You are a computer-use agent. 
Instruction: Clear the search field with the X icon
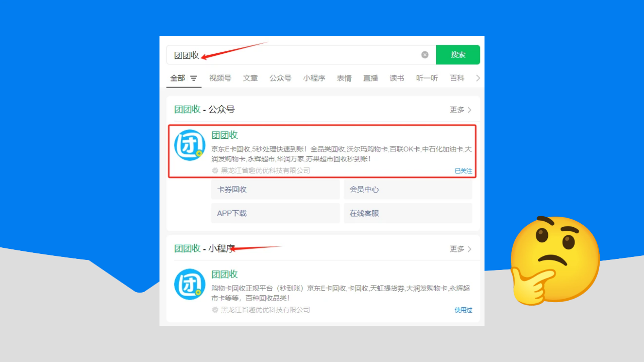point(425,55)
